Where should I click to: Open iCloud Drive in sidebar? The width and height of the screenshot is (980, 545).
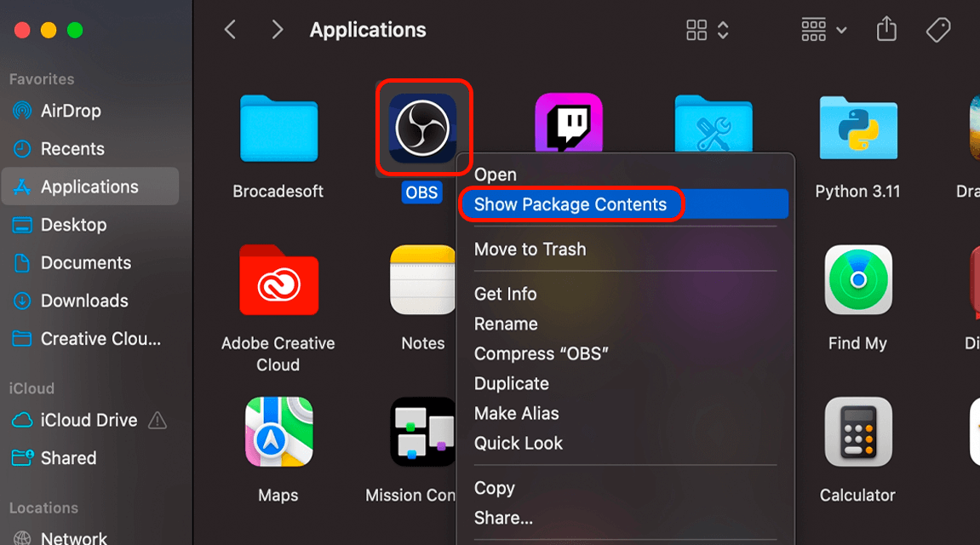coord(89,420)
